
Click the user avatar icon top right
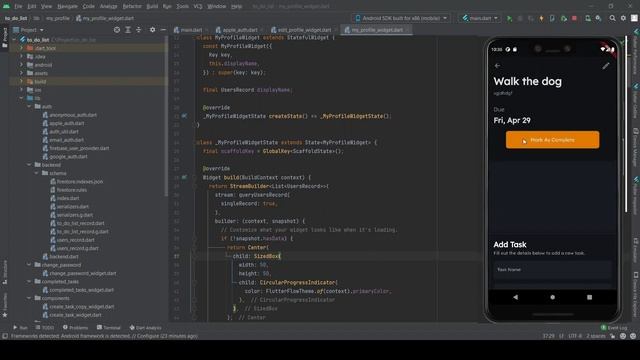[634, 18]
